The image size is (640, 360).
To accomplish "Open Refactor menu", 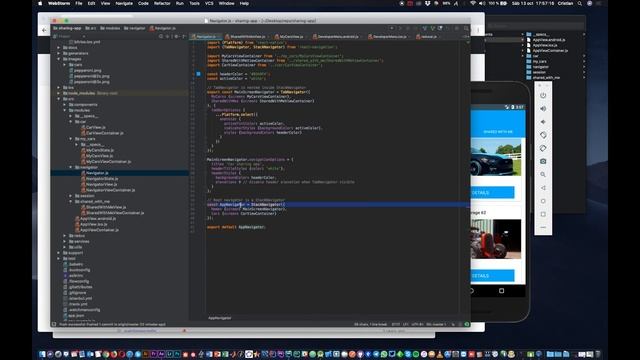I will click(162, 3).
